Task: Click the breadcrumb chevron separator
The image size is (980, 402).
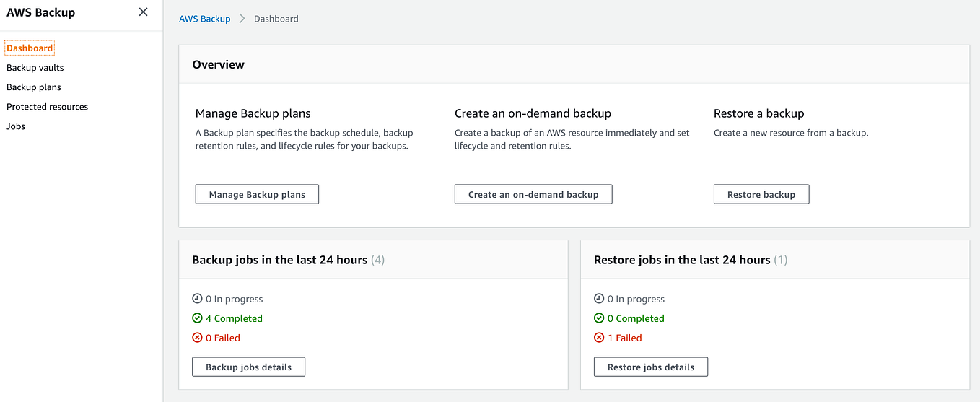Action: [x=242, y=19]
